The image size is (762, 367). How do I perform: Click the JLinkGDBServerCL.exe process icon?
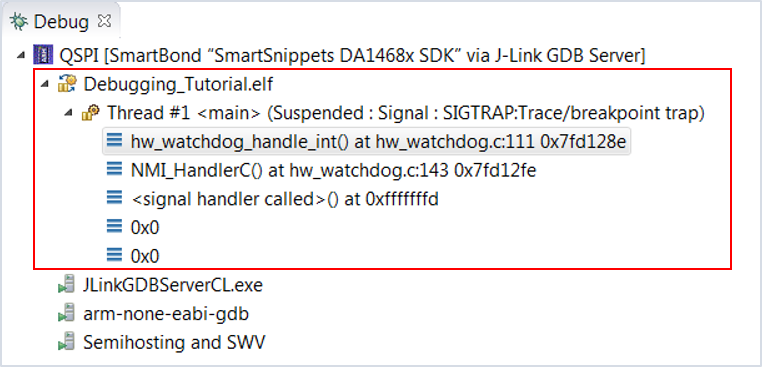coord(66,285)
